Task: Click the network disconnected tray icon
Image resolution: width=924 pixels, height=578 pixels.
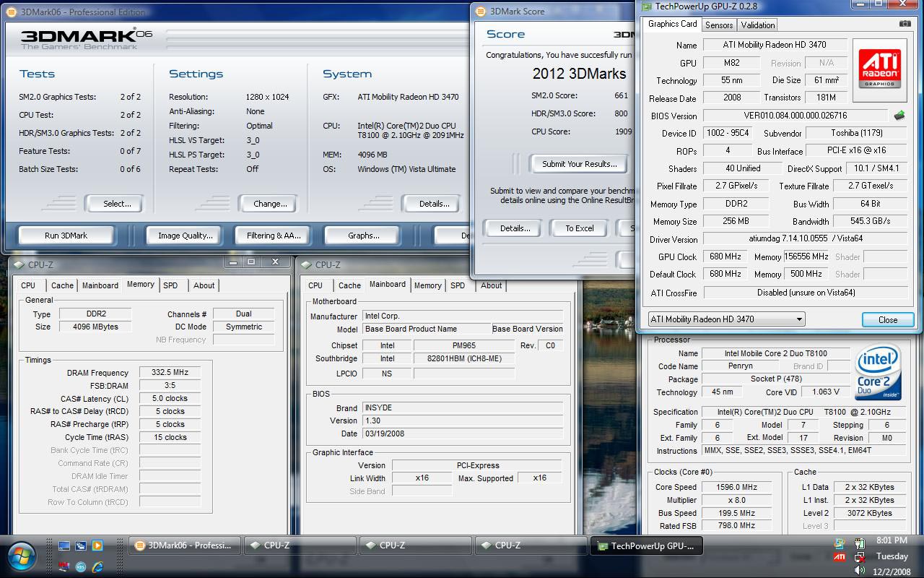Action: (x=859, y=557)
